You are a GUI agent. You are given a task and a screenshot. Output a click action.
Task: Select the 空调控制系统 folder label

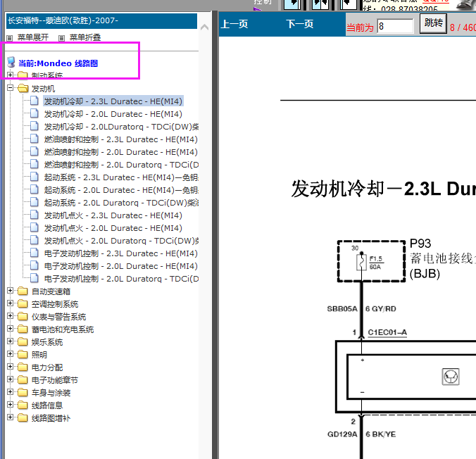55,305
